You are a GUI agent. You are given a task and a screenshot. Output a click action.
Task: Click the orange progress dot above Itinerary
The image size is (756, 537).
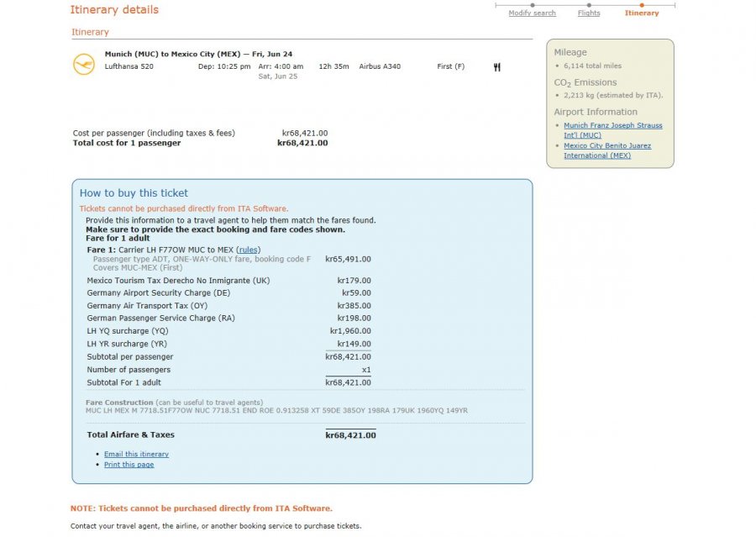[642, 5]
